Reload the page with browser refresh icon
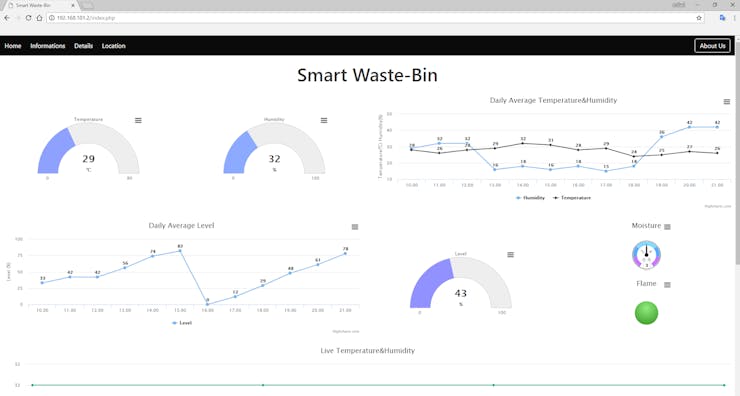Image resolution: width=740 pixels, height=396 pixels. tap(28, 18)
